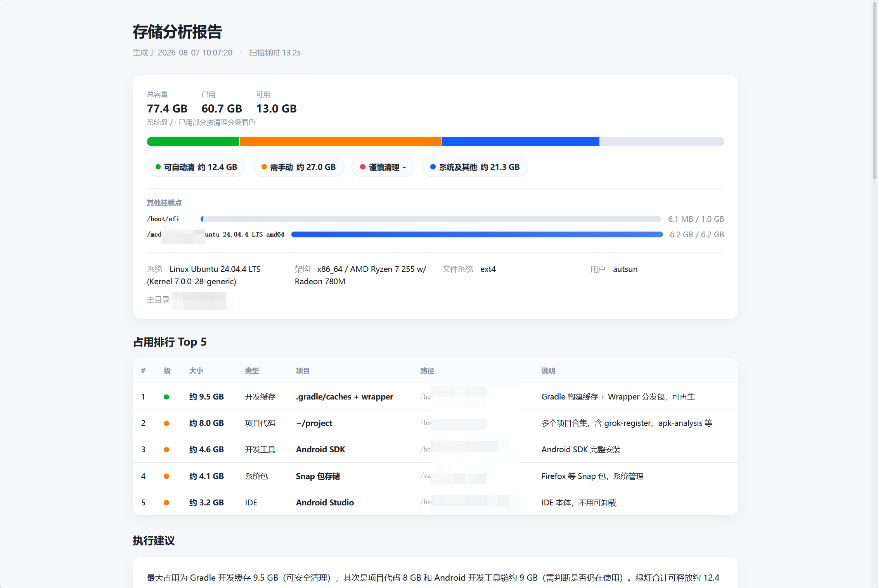Click the 需手动 约 27.0 GB pill
The height and width of the screenshot is (588, 878).
(298, 167)
